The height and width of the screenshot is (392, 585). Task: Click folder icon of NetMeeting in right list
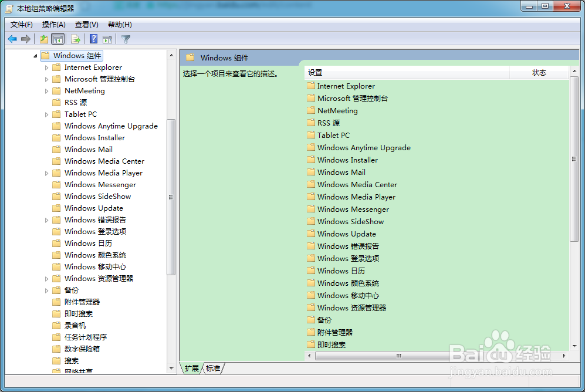[x=311, y=111]
